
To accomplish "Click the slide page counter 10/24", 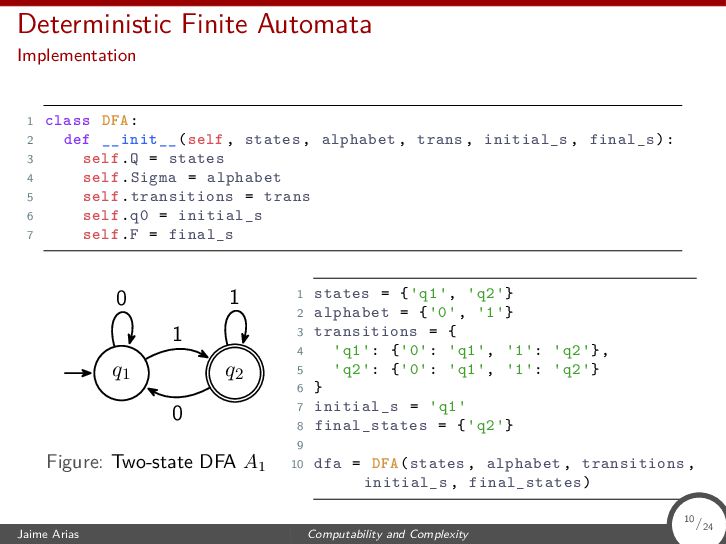I will (699, 522).
